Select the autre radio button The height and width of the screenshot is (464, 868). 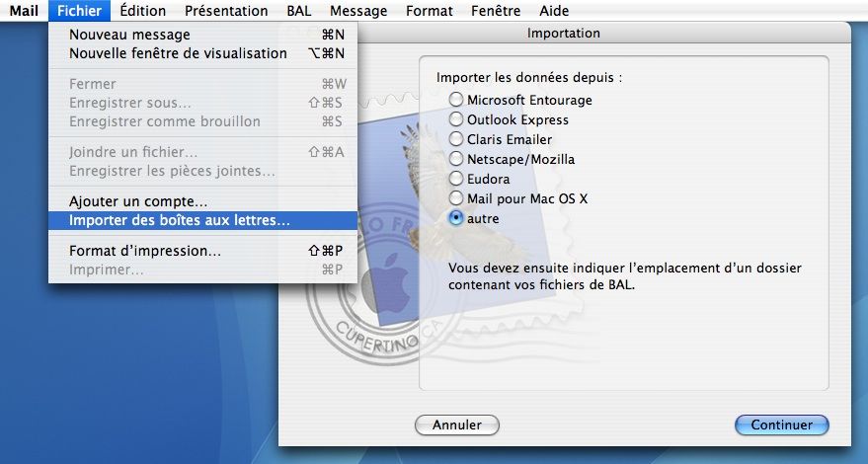point(455,218)
